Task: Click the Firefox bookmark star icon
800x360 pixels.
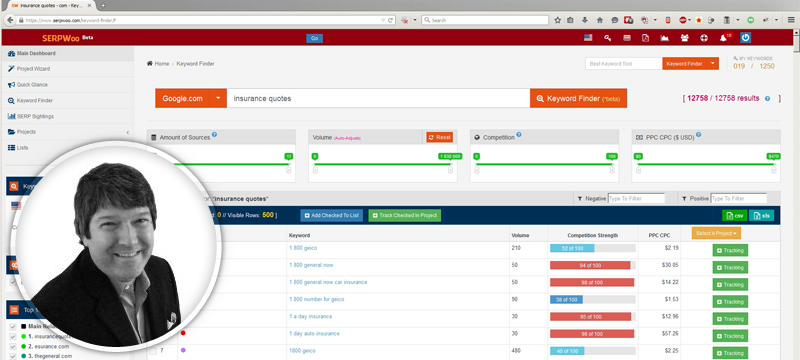Action: click(557, 20)
